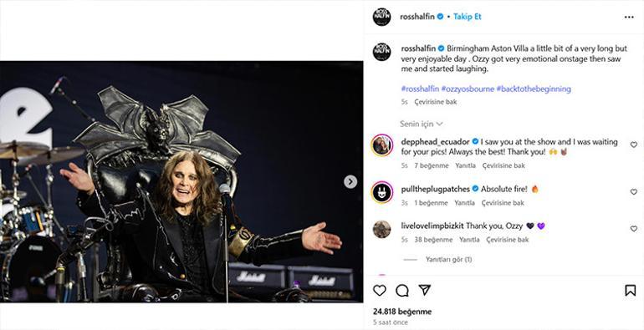The image size is (644, 330).
Task: Expand the 'Senin için' comment sort dropdown
Action: click(421, 124)
